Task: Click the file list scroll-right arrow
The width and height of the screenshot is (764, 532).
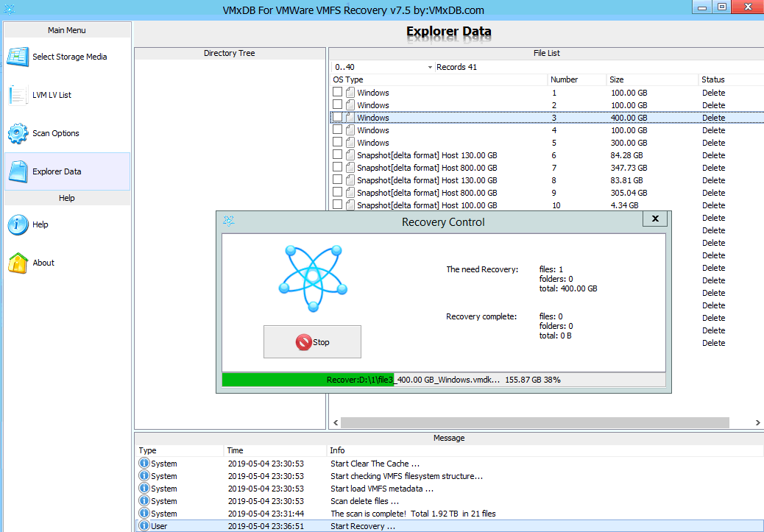Action: 757,422
